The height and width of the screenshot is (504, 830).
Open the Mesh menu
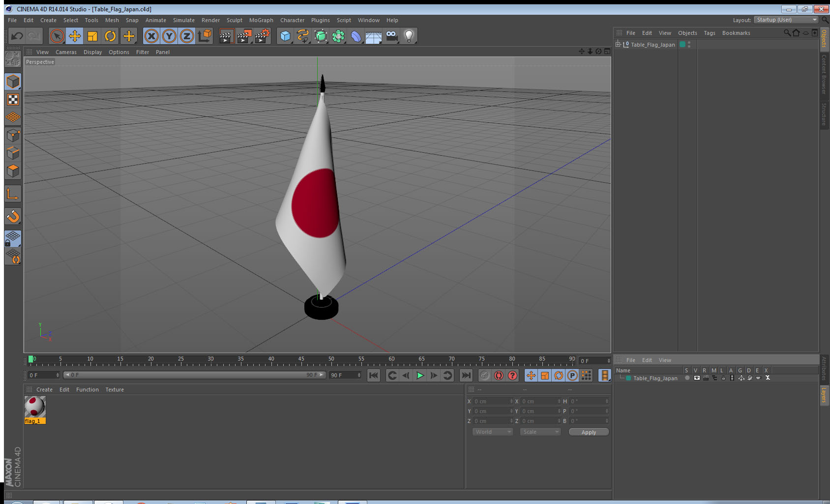(112, 20)
